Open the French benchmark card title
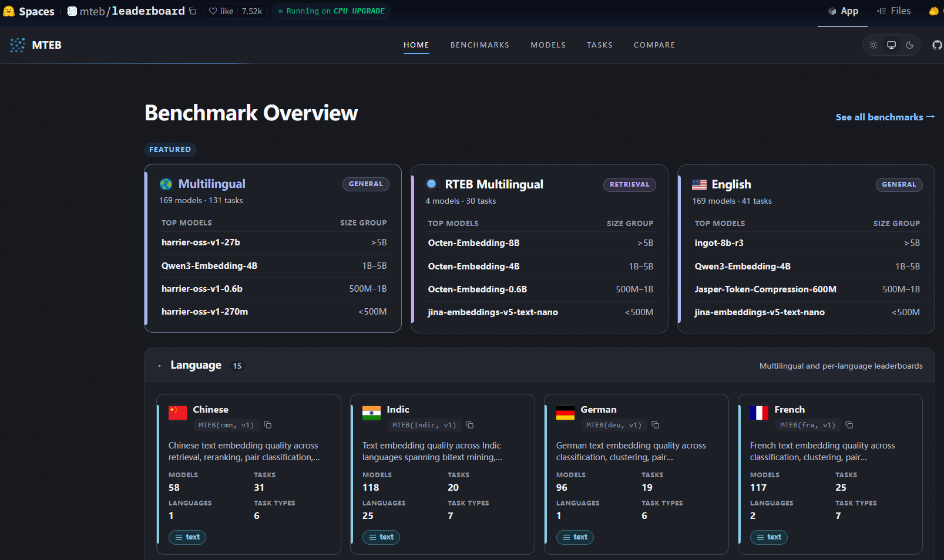 point(790,410)
